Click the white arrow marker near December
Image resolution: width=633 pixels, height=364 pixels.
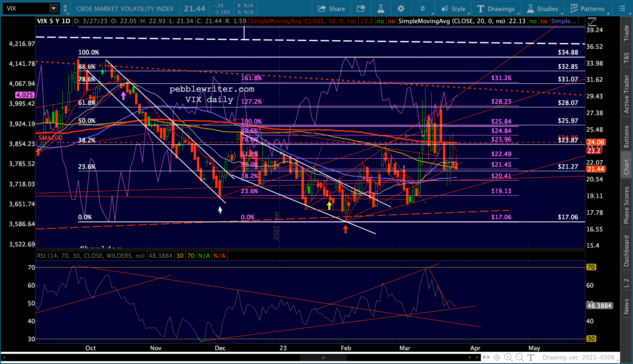[220, 209]
